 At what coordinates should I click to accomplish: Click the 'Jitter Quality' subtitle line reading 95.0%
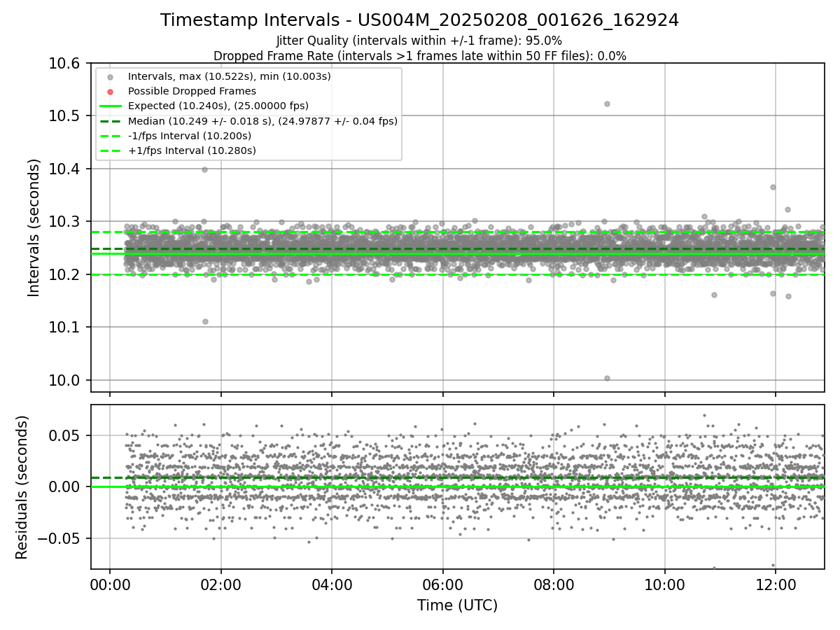tap(419, 41)
